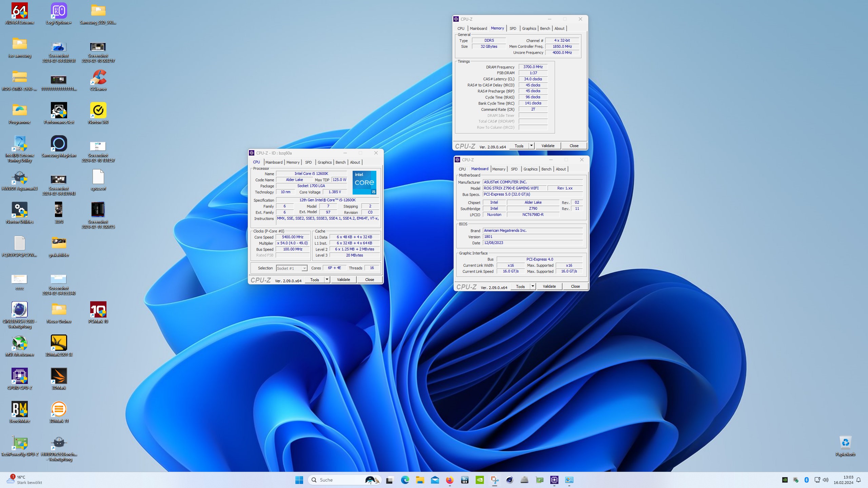868x488 pixels.
Task: Click Validate in Memory CPU-Z window
Action: coord(548,146)
